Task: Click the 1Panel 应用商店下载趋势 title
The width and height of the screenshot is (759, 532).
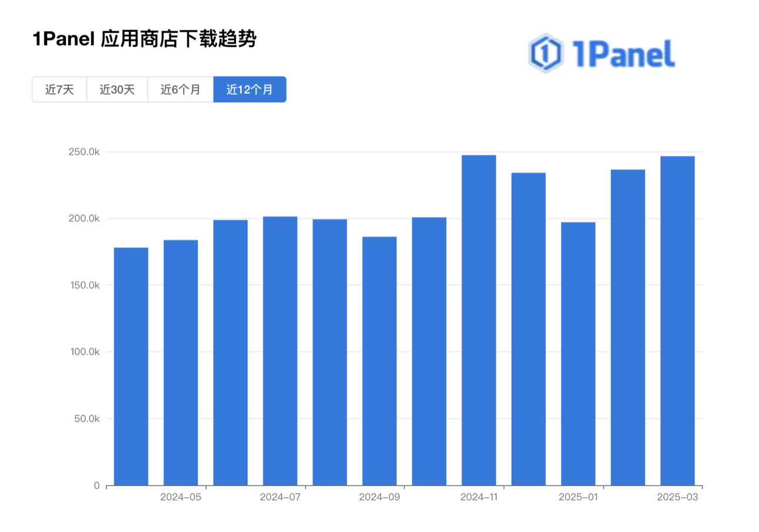Action: (x=145, y=39)
